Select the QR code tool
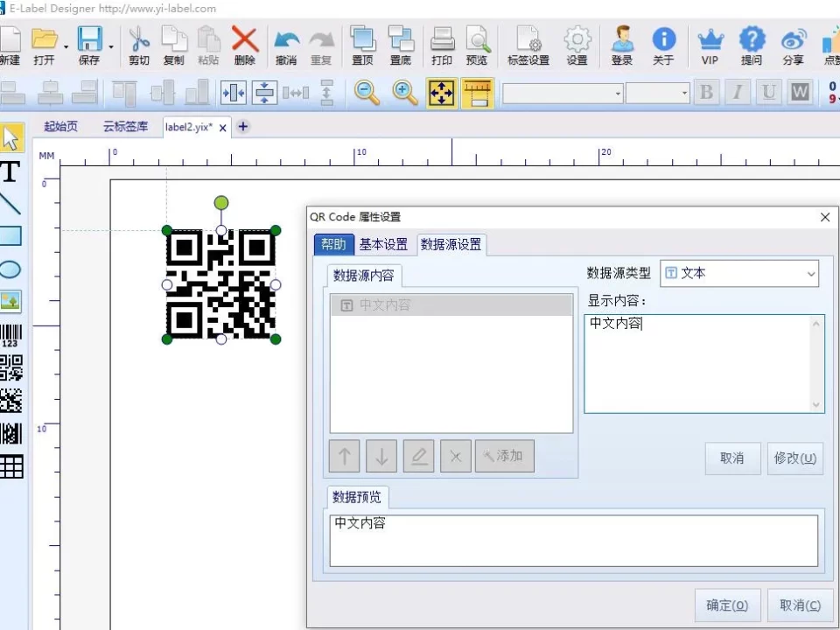Screen dimensions: 840x630 pyautogui.click(x=10, y=368)
